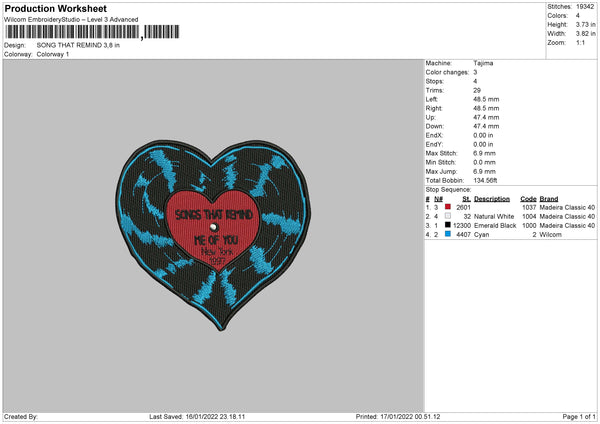The image size is (600, 424).
Task: Click the red thread color swatch 1037
Action: tap(448, 207)
